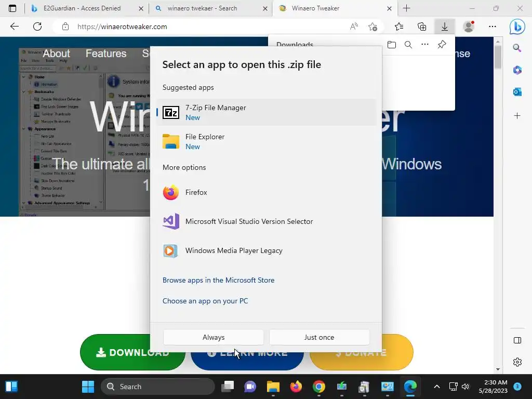Show hidden tray icons chevron
This screenshot has width=532, height=399.
[436, 387]
